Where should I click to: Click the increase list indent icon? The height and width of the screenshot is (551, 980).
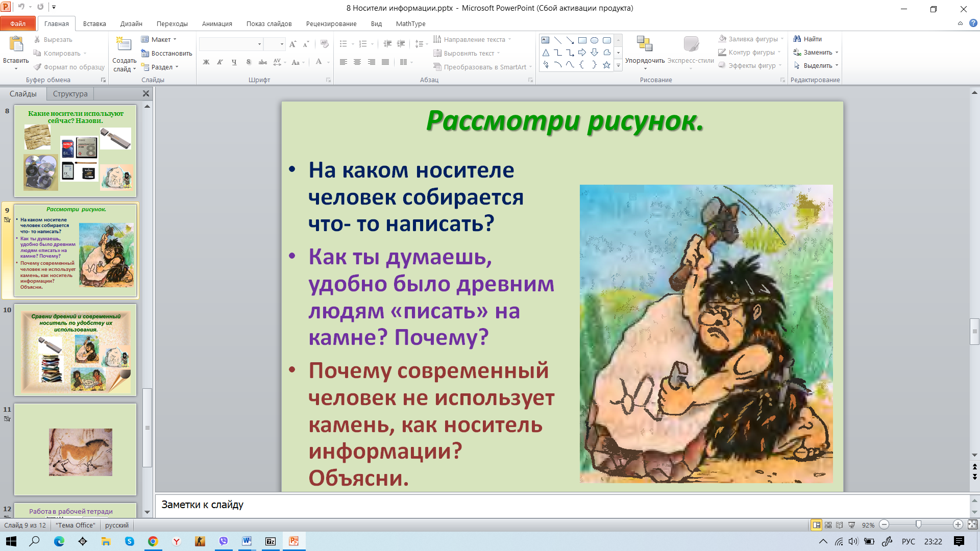401,44
